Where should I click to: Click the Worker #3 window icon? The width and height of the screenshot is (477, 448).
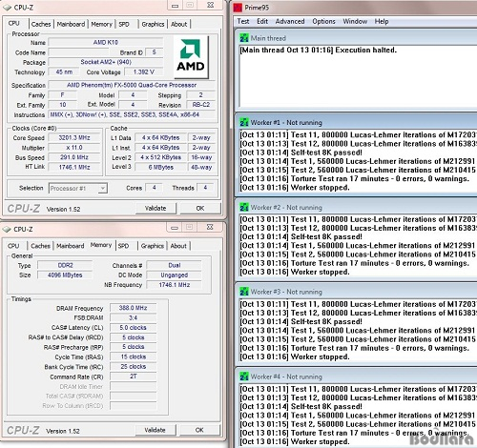(x=244, y=292)
